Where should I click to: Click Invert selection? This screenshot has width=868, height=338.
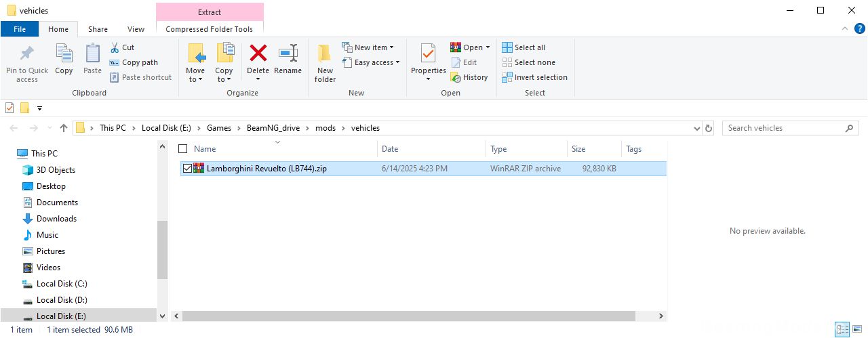534,77
